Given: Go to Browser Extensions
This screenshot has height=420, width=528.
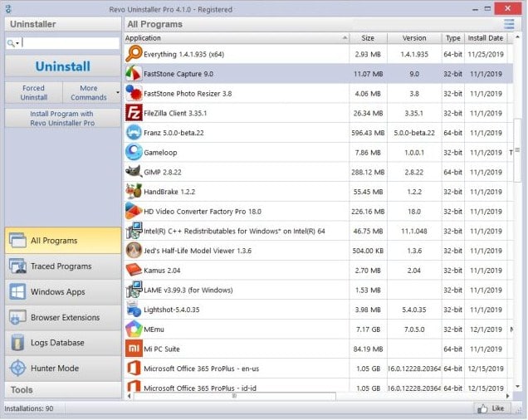Looking at the screenshot, I should point(63,317).
